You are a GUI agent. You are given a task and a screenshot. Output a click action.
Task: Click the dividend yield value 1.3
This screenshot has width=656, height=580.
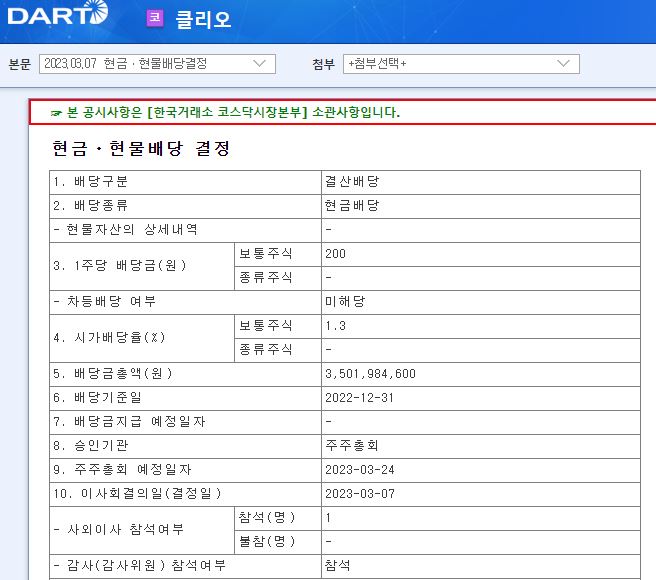pos(336,326)
